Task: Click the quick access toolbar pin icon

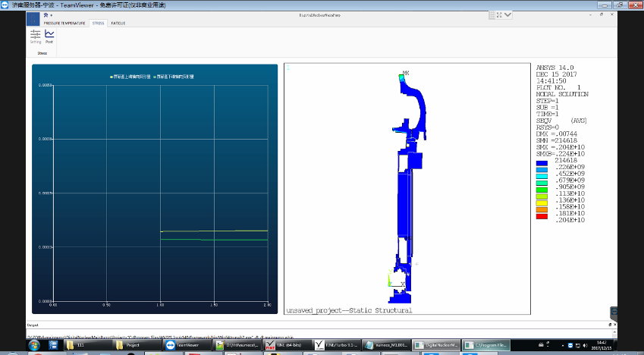Action: click(46, 15)
